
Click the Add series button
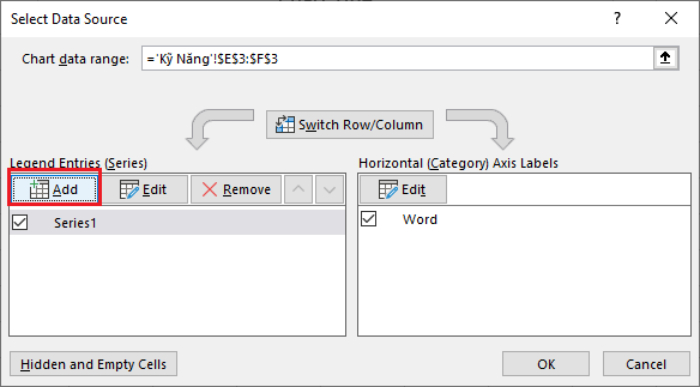(54, 190)
